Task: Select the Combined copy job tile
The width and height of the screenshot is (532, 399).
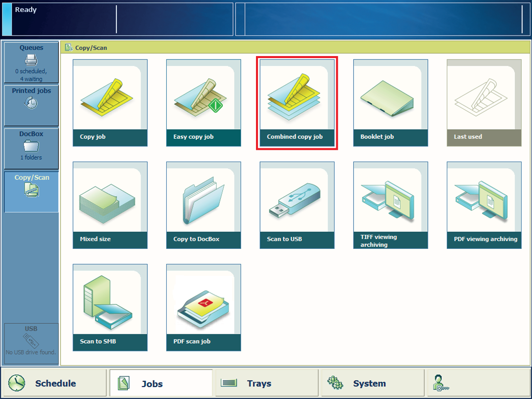Action: point(297,103)
